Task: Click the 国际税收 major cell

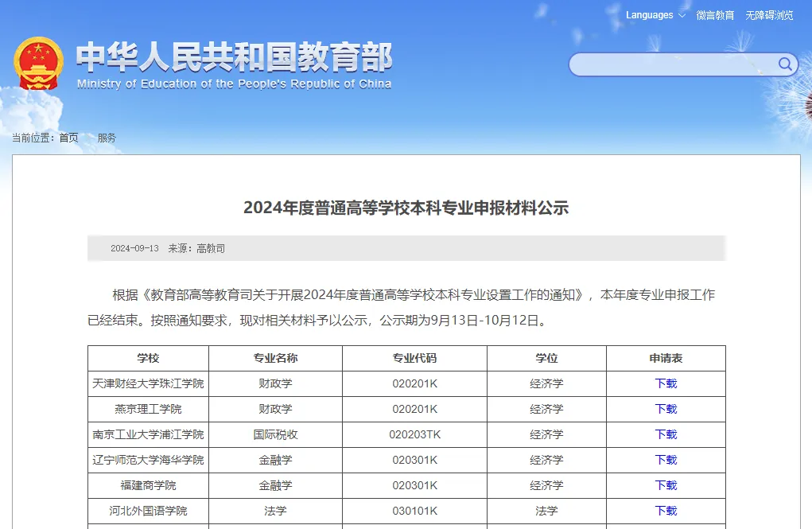Action: pos(275,434)
